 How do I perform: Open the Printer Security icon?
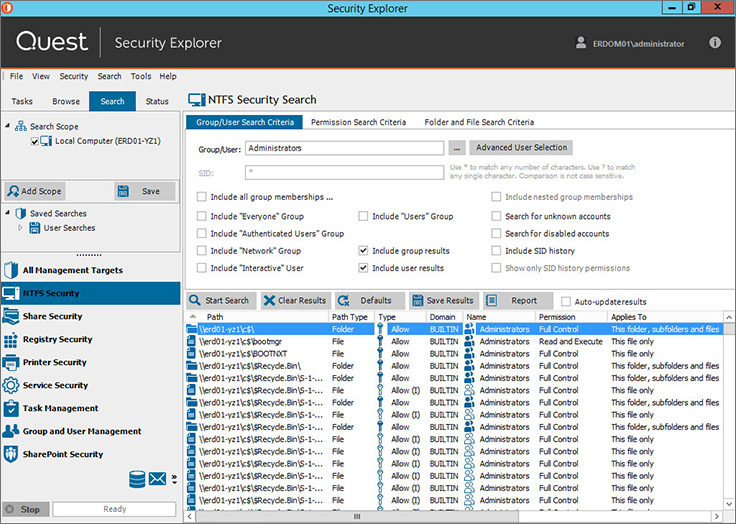10,362
